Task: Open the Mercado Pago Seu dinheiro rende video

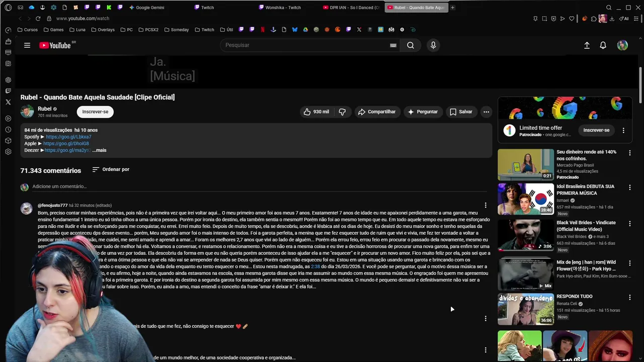Action: point(526,164)
